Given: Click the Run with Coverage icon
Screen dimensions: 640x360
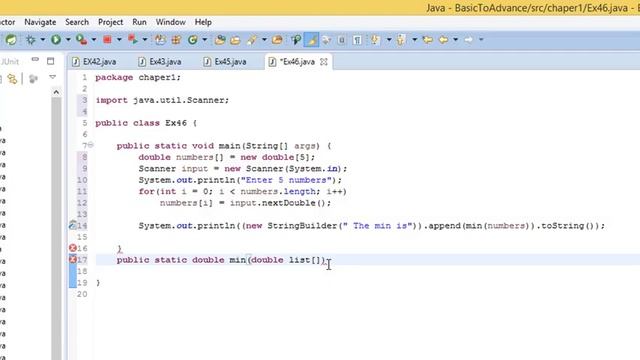Looking at the screenshot, I should (x=81, y=40).
